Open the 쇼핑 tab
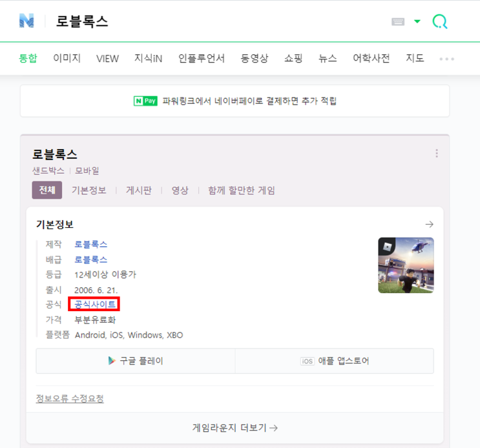 click(x=293, y=58)
